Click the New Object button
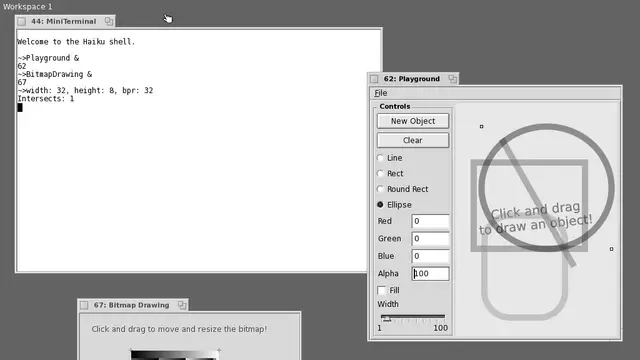Viewport: 640px width, 360px height. 413,121
